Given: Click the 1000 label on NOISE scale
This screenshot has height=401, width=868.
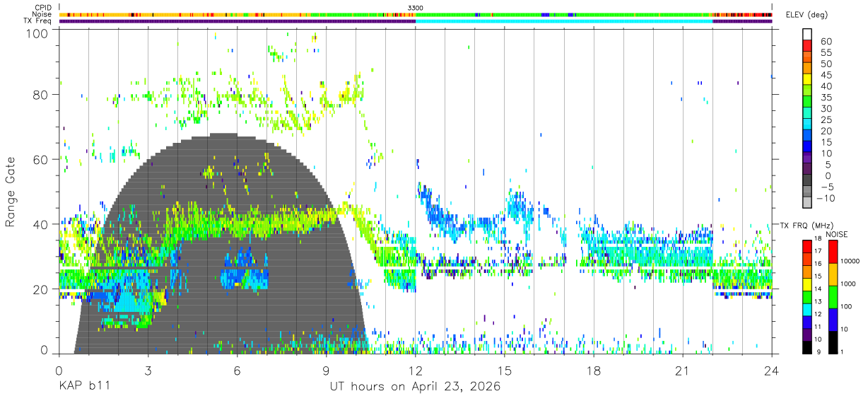Looking at the screenshot, I should coord(848,284).
